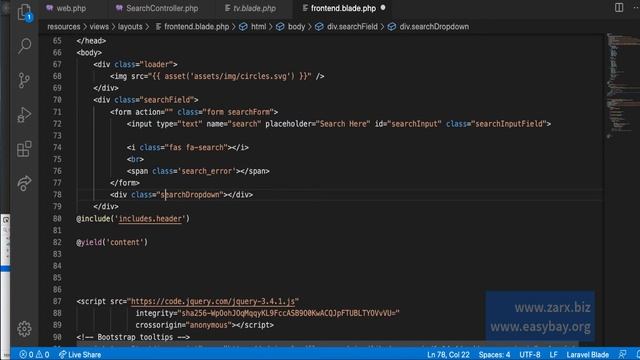
Task: Select line number 70 in gutter
Action: click(57, 100)
